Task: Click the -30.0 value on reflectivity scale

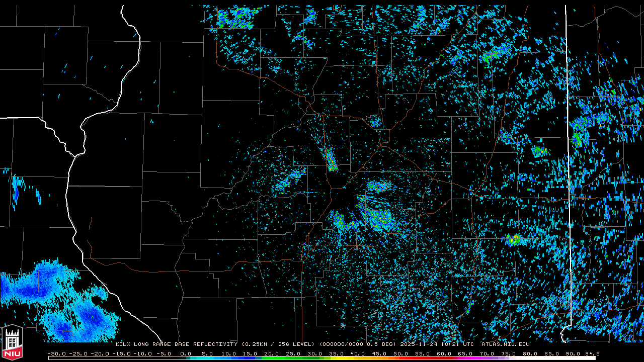Action: (56, 354)
